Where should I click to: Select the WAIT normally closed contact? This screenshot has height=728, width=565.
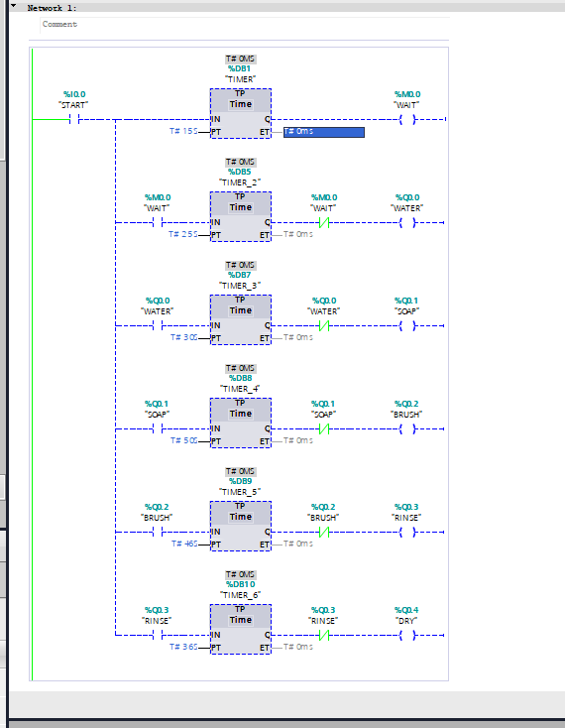click(x=324, y=223)
